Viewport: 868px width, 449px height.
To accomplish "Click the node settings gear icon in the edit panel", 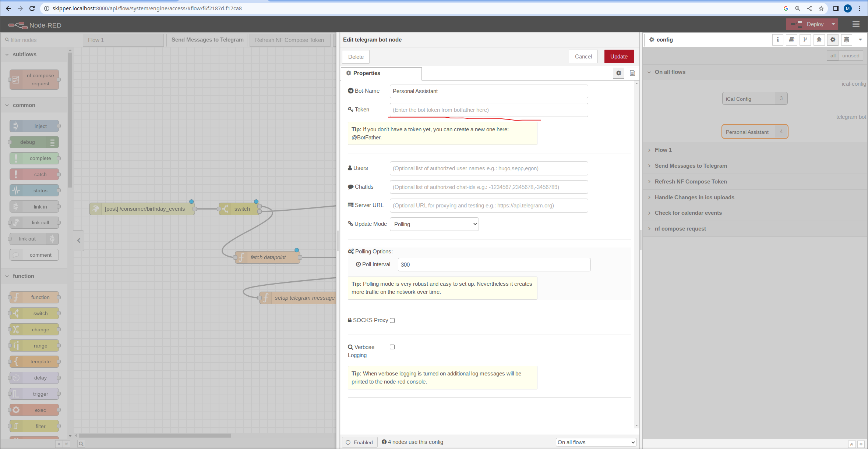I will tap(618, 73).
